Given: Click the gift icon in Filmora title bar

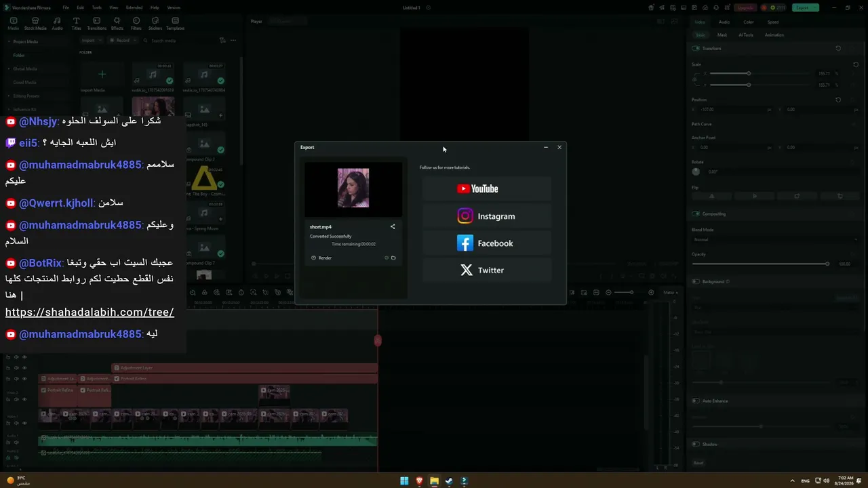Looking at the screenshot, I should [x=651, y=7].
